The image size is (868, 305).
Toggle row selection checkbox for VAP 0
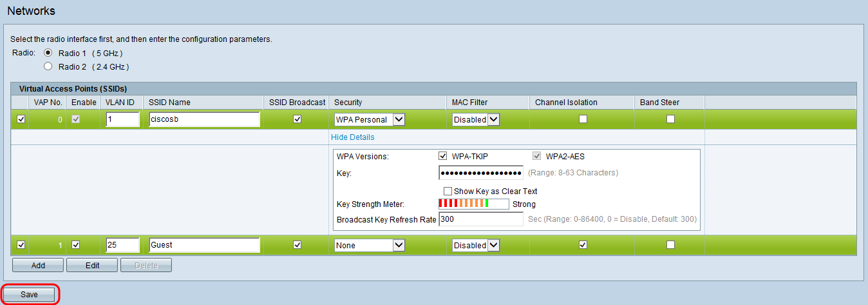[21, 119]
